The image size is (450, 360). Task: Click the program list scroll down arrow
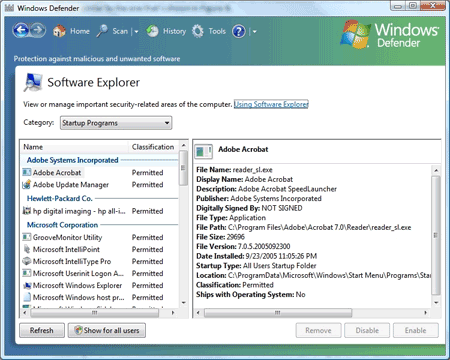point(183,302)
